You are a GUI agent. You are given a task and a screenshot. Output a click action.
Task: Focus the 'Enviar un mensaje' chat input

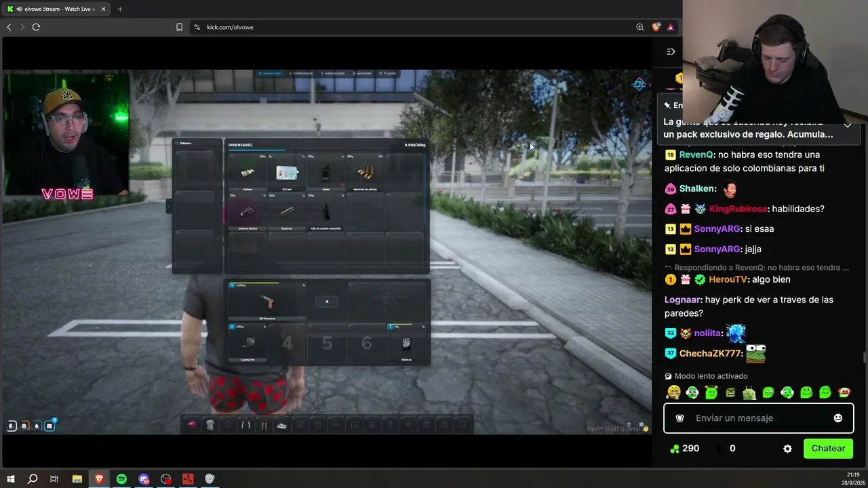(x=758, y=418)
